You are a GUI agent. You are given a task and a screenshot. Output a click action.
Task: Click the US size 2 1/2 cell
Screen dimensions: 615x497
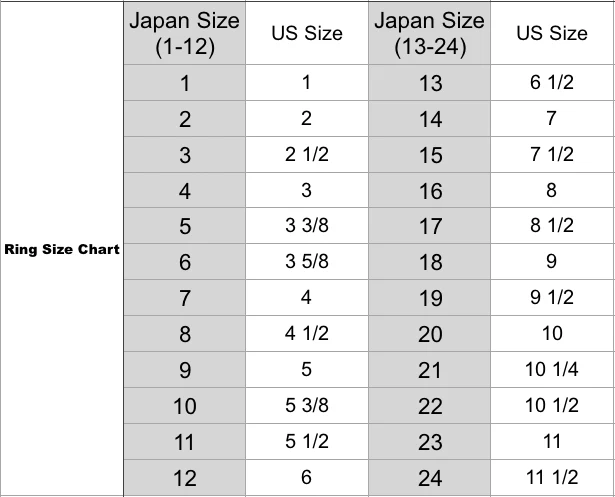[x=306, y=155]
